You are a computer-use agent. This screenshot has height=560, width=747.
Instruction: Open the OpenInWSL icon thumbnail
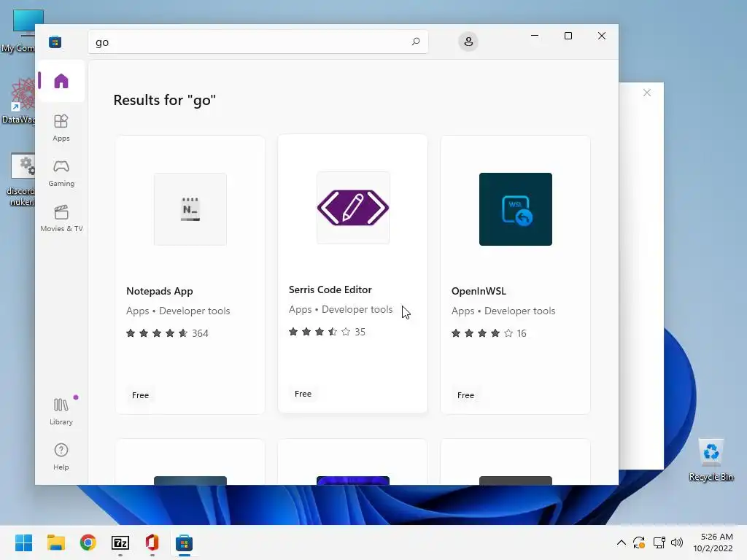coord(516,209)
